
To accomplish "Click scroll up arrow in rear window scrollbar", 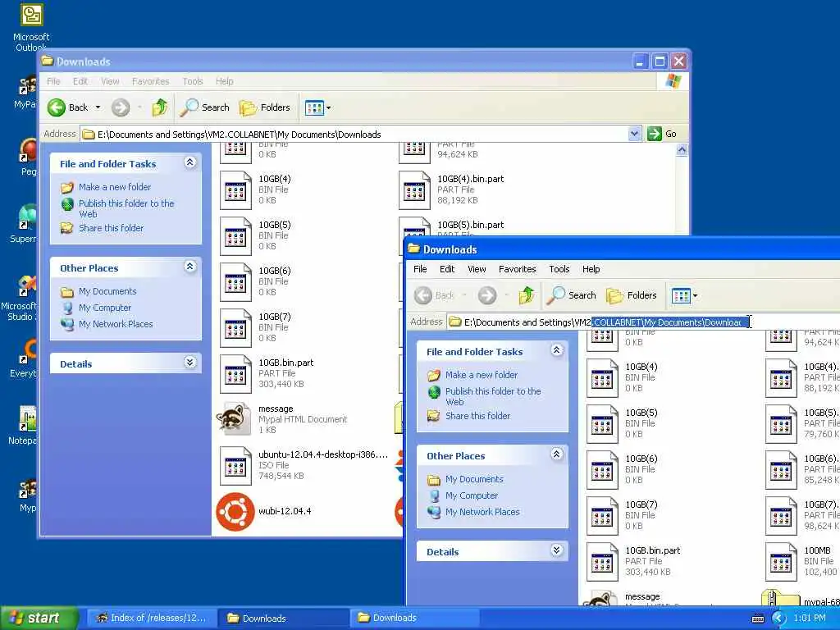I will tap(682, 151).
